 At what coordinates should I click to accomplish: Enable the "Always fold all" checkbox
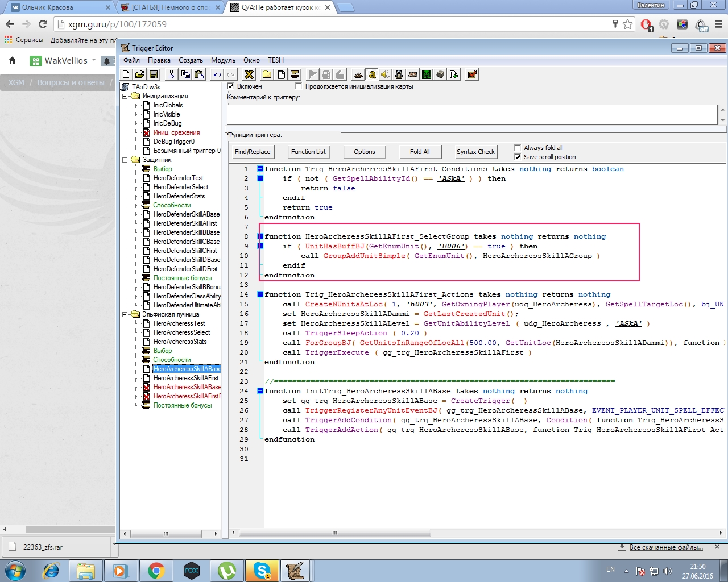coord(518,148)
